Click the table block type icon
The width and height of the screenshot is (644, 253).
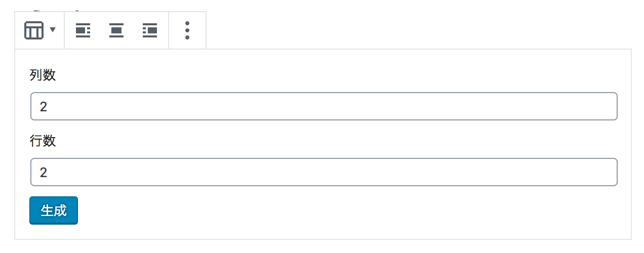coord(34,30)
